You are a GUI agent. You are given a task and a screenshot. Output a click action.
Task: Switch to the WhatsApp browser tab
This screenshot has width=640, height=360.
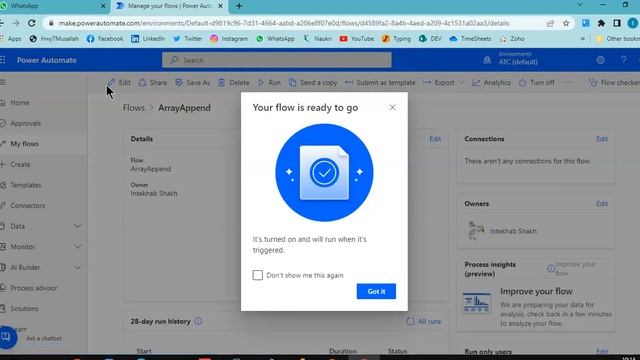51,6
